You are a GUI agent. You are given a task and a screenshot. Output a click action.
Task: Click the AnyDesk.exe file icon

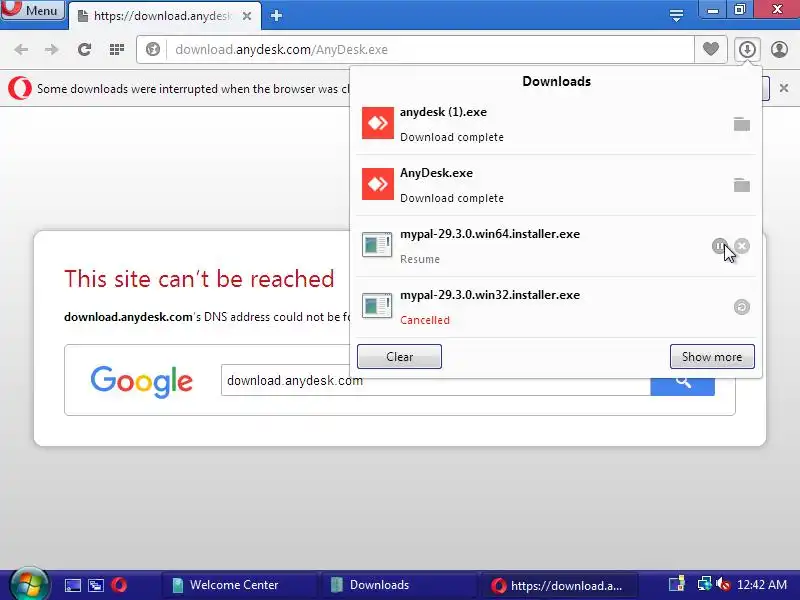378,184
